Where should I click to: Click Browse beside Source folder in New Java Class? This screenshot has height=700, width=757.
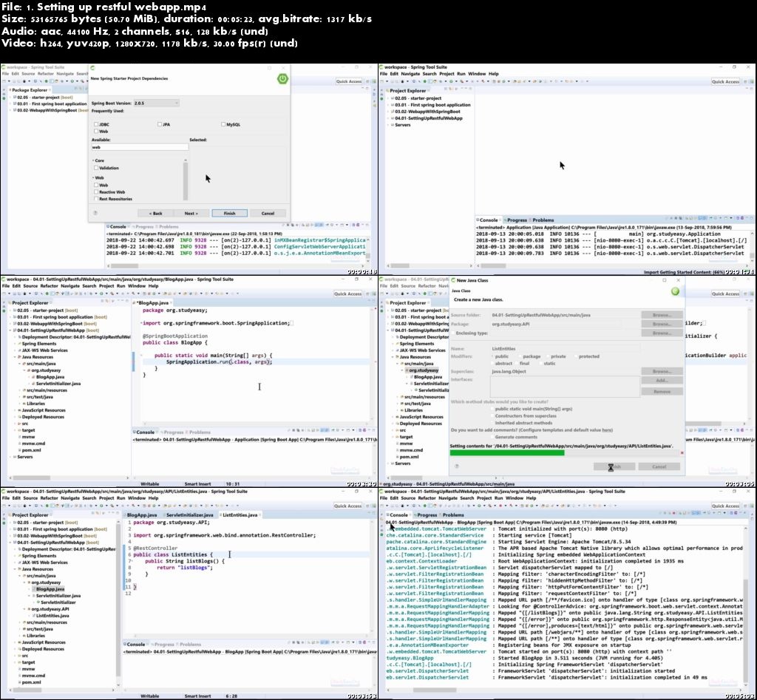(662, 315)
